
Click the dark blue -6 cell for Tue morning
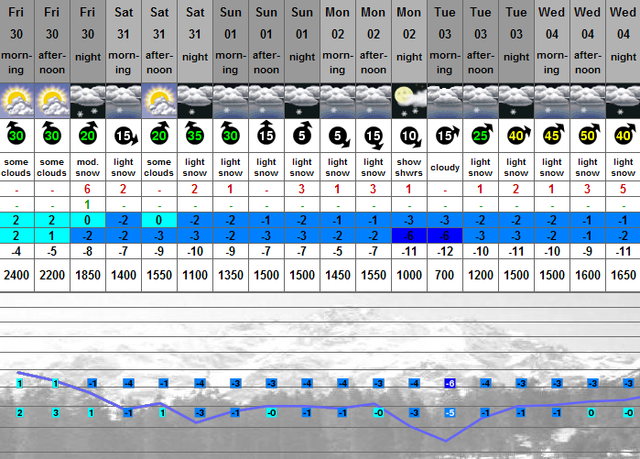(445, 236)
